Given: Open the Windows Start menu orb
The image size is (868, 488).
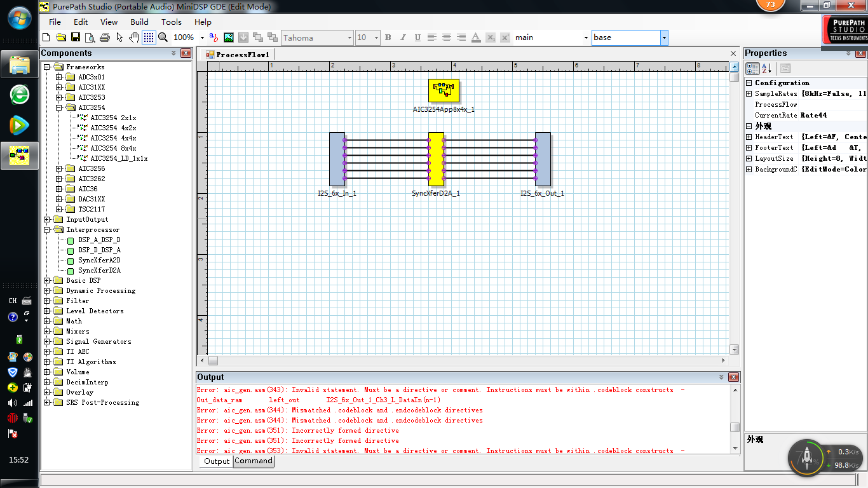Looking at the screenshot, I should (x=20, y=17).
